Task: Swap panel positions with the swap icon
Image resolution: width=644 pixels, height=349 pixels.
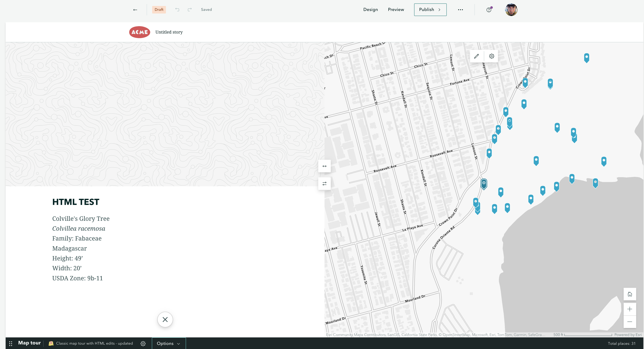Action: coord(324,184)
